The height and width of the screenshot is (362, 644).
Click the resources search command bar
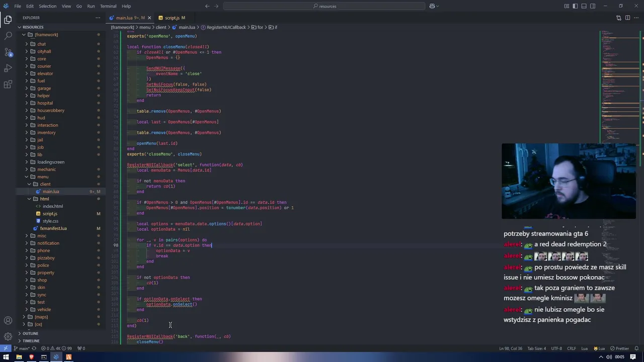324,6
